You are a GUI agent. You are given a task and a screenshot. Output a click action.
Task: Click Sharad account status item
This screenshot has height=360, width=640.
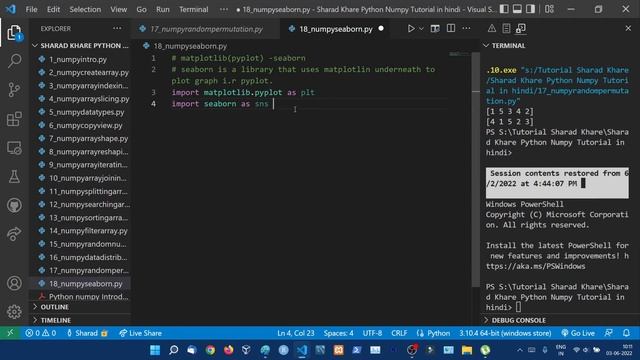[87, 333]
